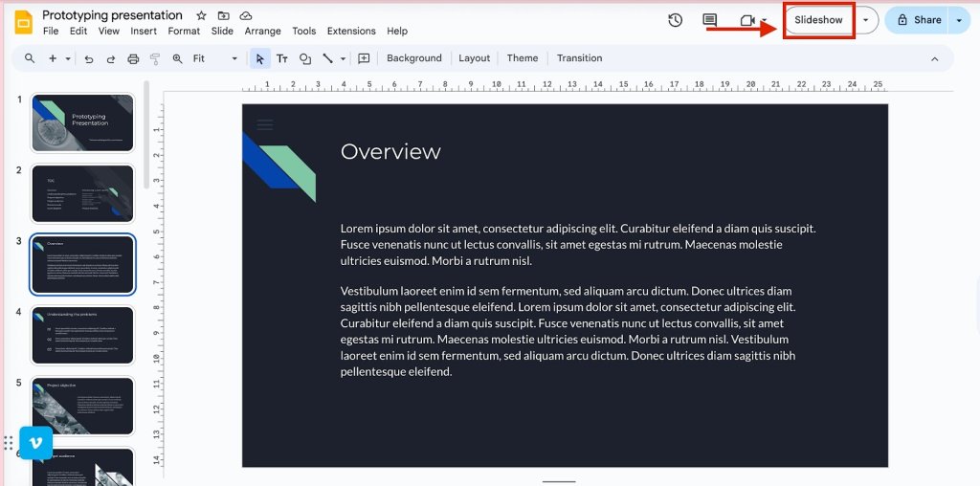
Task: Expand line tool options dropdown arrow
Action: pyautogui.click(x=343, y=58)
